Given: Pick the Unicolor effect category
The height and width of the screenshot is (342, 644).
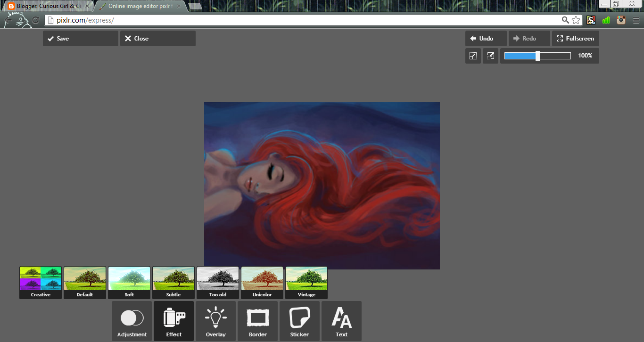Looking at the screenshot, I should click(262, 283).
